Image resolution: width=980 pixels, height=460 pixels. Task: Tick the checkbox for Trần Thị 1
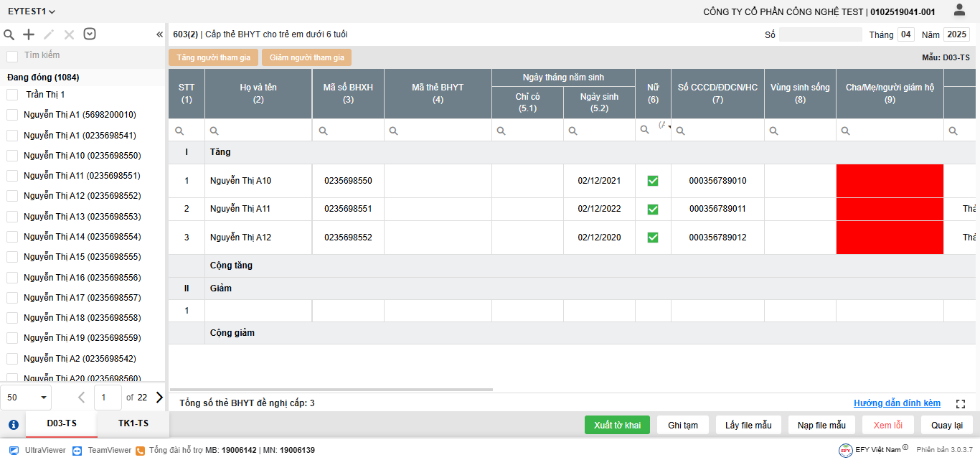[12, 95]
